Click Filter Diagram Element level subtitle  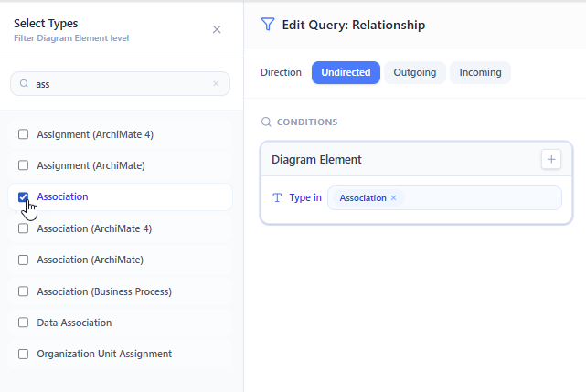click(x=71, y=38)
